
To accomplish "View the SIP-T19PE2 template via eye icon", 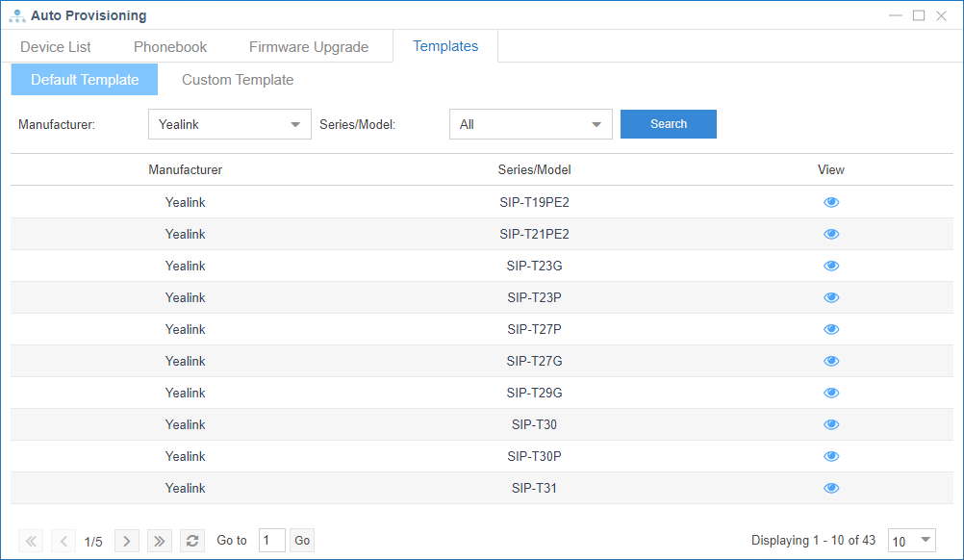I will (831, 202).
